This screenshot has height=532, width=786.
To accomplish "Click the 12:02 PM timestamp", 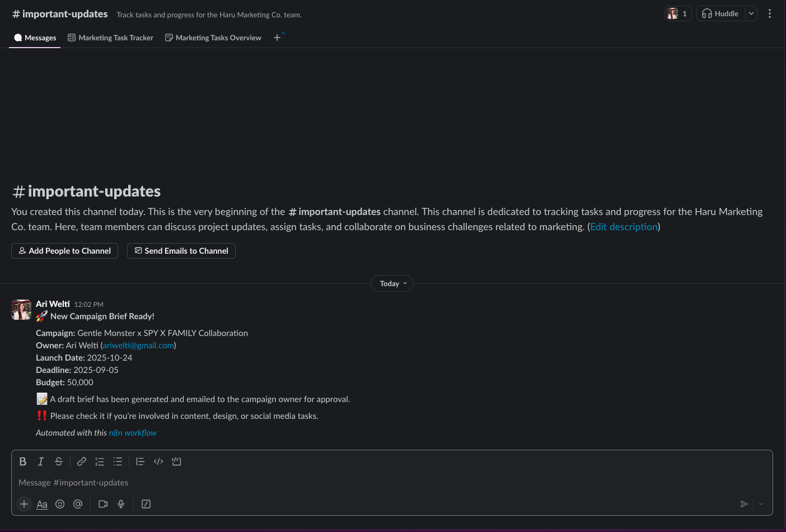I will pyautogui.click(x=89, y=305).
